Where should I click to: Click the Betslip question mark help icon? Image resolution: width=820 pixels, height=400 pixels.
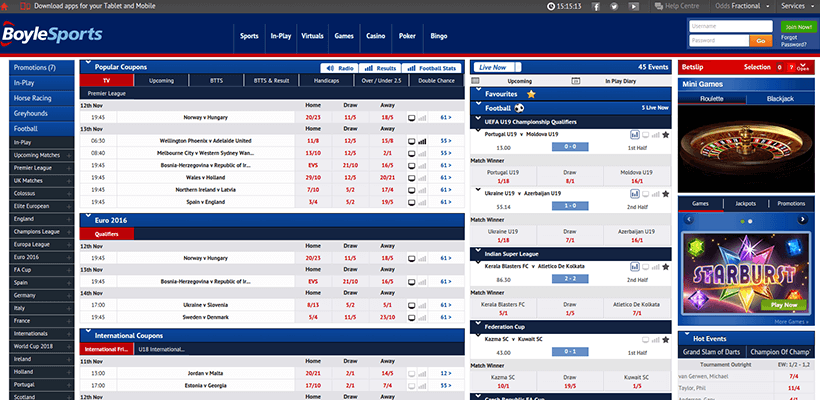(x=791, y=67)
